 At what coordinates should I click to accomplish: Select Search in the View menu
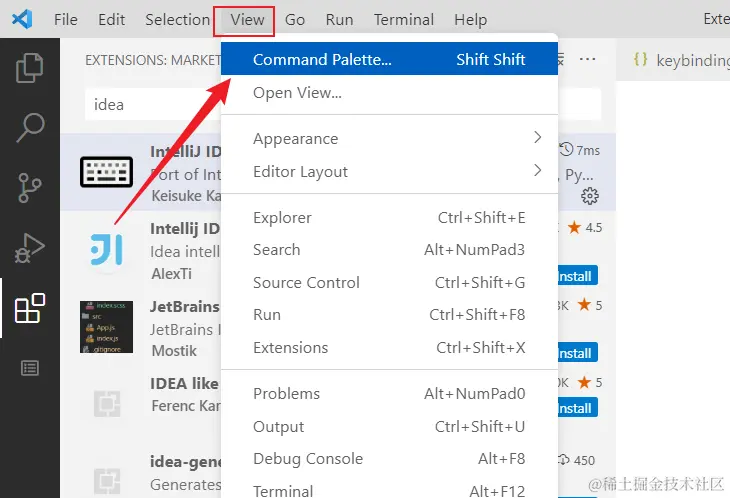click(389, 249)
